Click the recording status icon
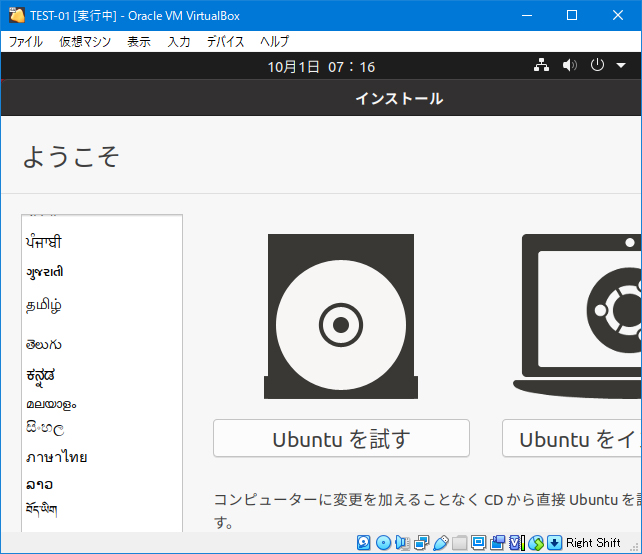 point(497,543)
